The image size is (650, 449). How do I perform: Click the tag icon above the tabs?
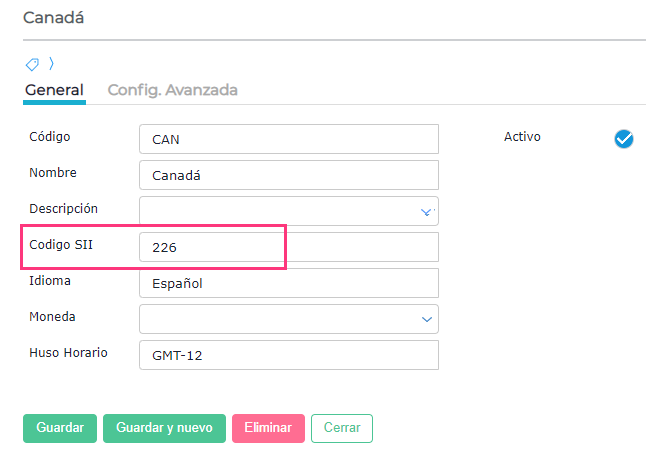(x=32, y=65)
